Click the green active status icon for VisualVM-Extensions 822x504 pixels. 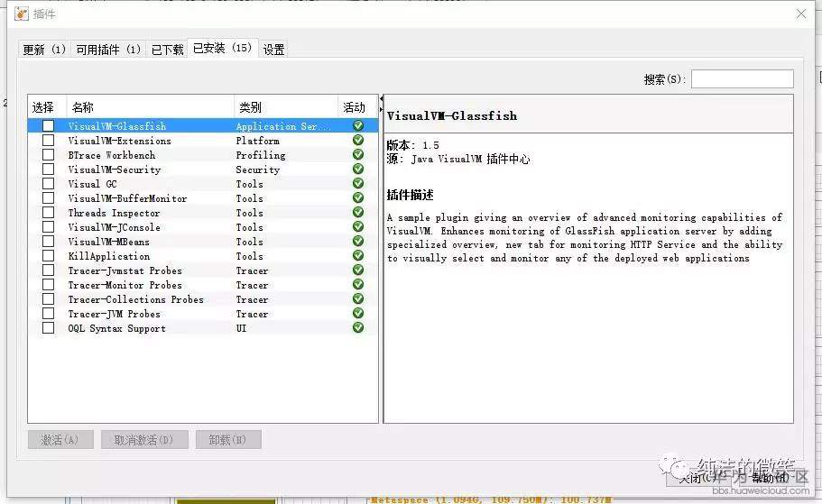pos(358,141)
